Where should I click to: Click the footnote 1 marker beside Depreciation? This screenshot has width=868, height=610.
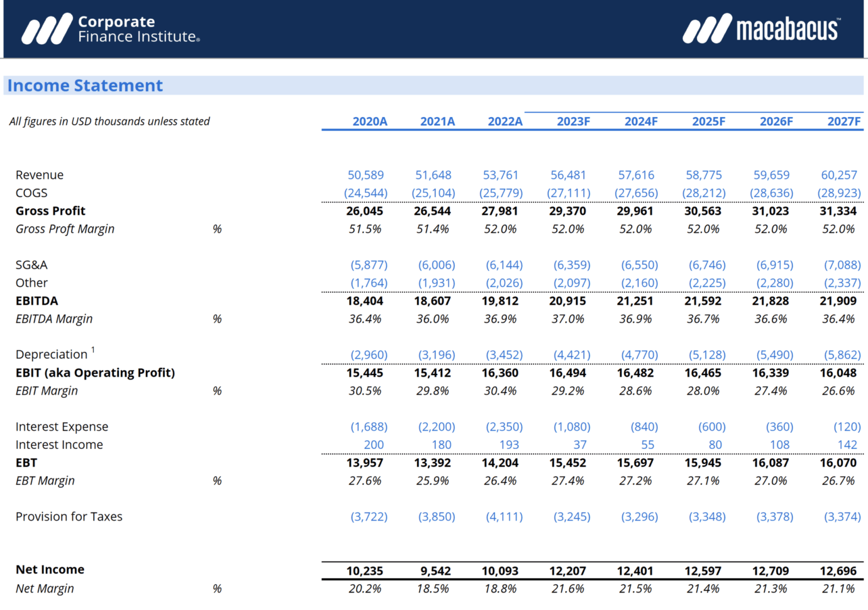coord(92,349)
